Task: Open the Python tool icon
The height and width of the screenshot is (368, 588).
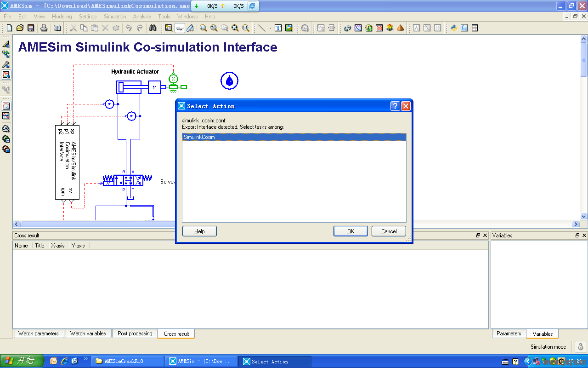Action: pyautogui.click(x=453, y=28)
